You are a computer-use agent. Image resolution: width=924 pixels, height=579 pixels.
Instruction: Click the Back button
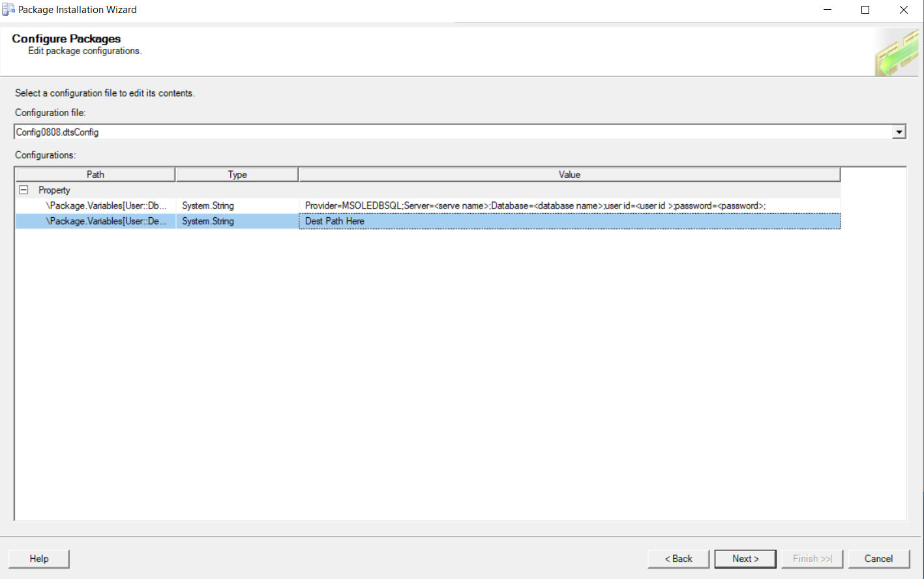coord(678,558)
